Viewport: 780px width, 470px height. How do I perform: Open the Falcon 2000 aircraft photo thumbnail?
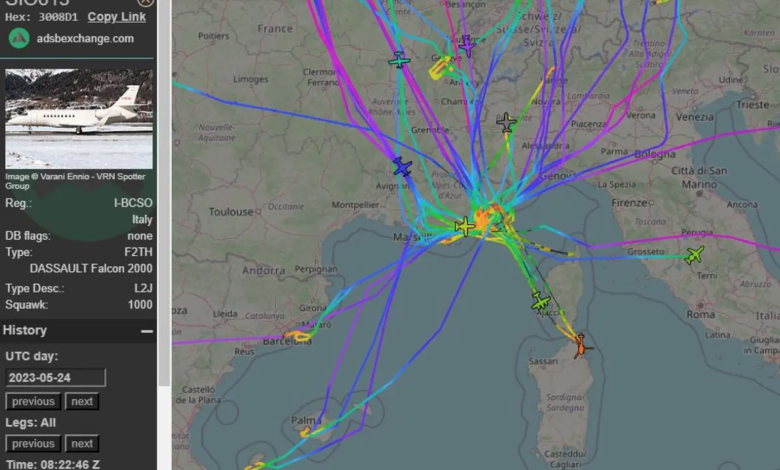coord(79,119)
